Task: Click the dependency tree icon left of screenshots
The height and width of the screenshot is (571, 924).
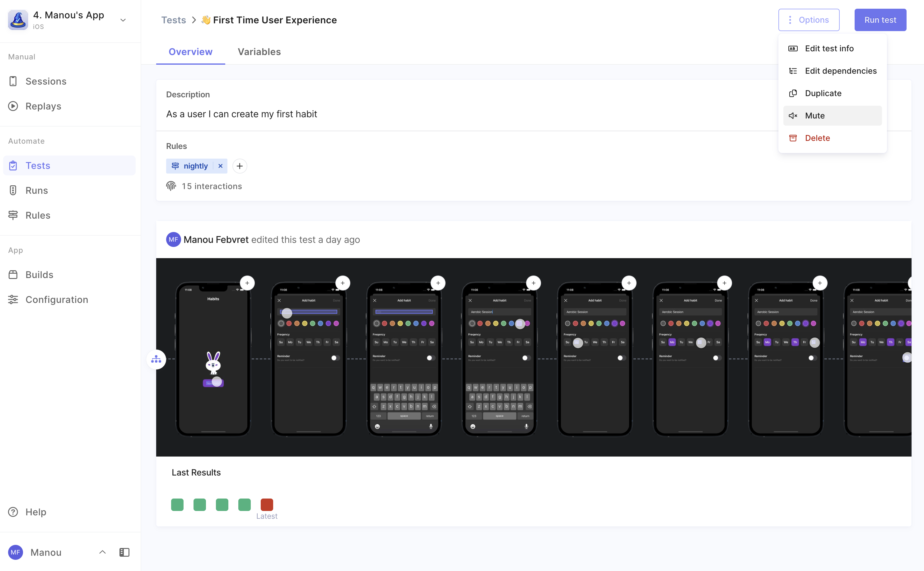Action: coord(156,360)
